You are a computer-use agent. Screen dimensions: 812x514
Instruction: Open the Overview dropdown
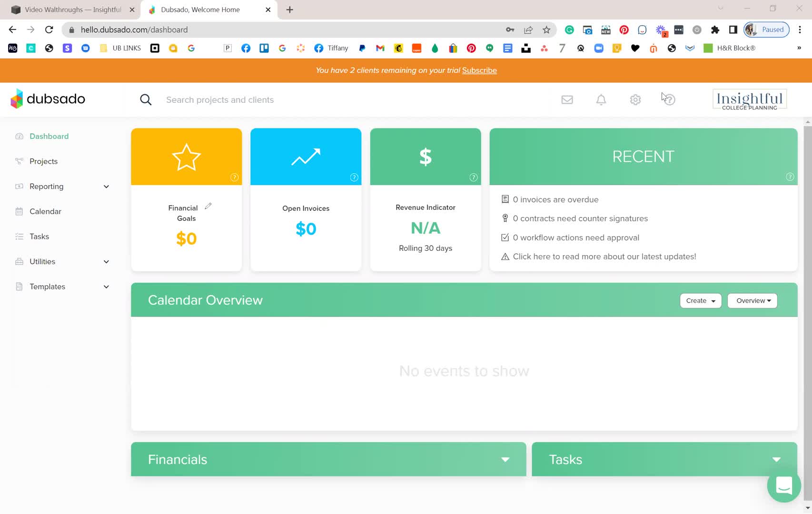point(753,301)
